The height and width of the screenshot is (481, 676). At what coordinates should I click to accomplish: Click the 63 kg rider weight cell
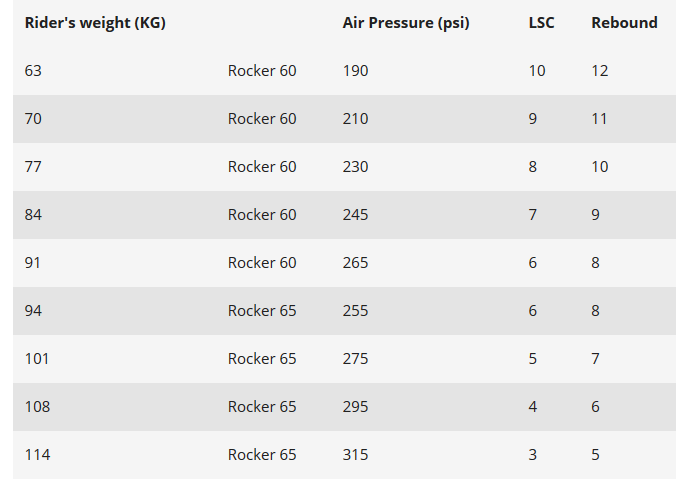tap(34, 71)
